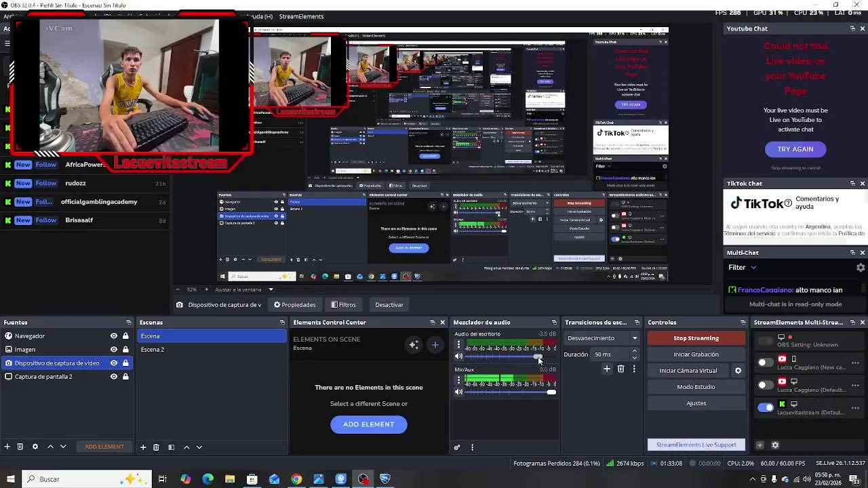This screenshot has height=488, width=868.
Task: Click the Duración 50 ms field
Action: [x=611, y=354]
